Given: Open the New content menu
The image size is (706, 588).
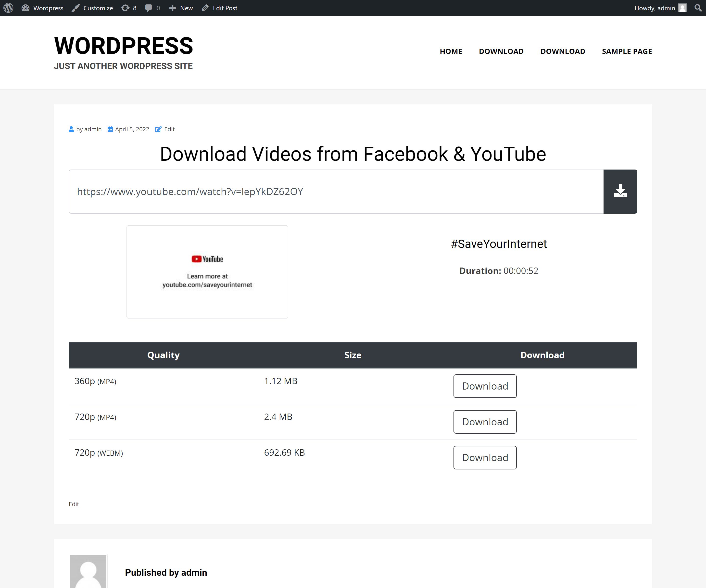Looking at the screenshot, I should pos(181,8).
